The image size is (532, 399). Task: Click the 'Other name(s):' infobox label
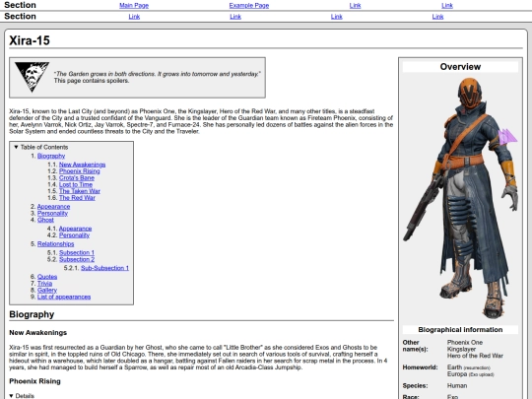(416, 346)
